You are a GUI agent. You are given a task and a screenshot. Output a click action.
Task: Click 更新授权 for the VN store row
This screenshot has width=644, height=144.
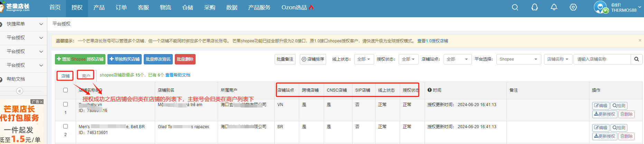tap(605, 114)
